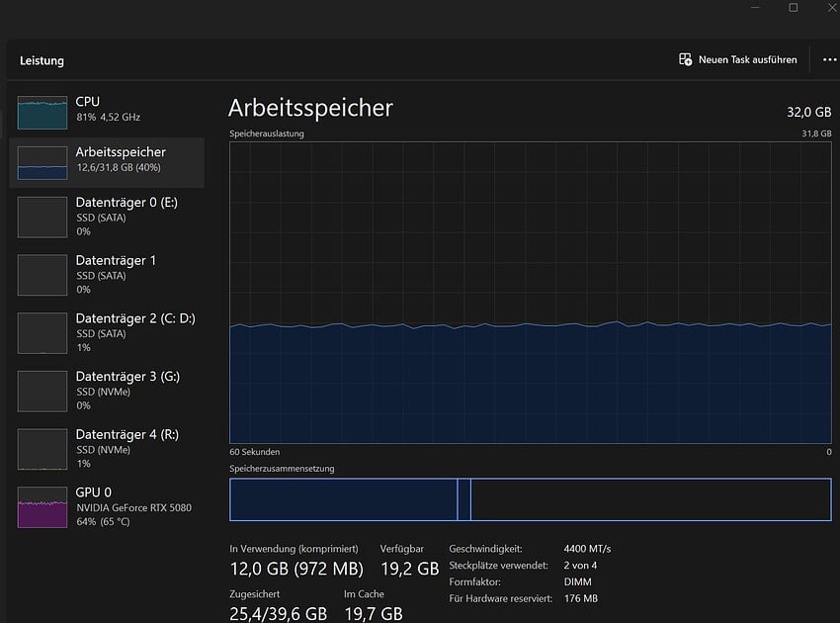Click the Verfügbar 19,2 GB value
Viewport: 840px width, 623px height.
[409, 569]
